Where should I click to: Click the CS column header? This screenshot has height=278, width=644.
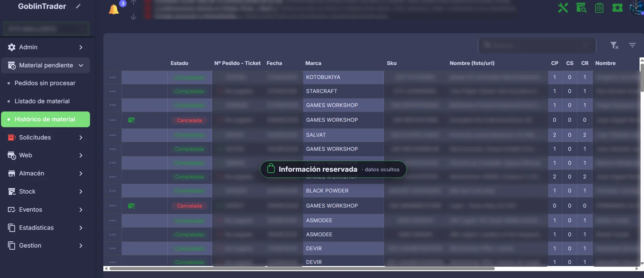click(x=570, y=63)
